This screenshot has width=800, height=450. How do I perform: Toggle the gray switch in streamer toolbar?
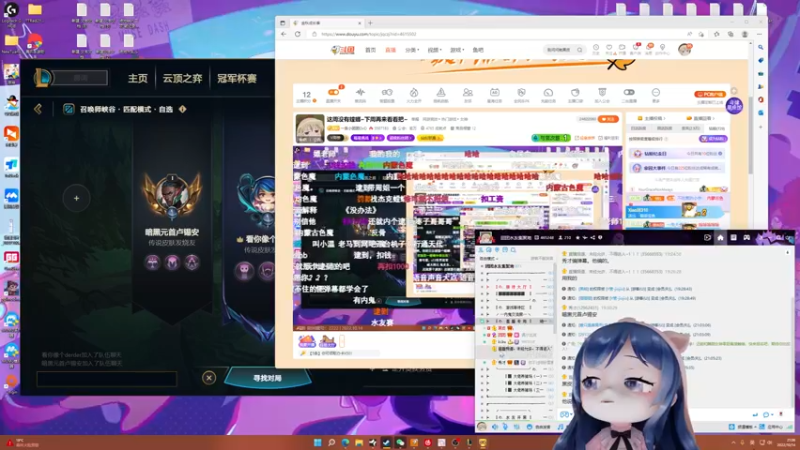tap(629, 92)
